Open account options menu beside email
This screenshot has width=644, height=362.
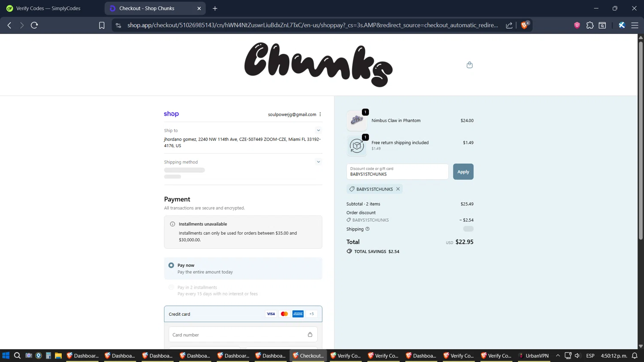click(320, 115)
